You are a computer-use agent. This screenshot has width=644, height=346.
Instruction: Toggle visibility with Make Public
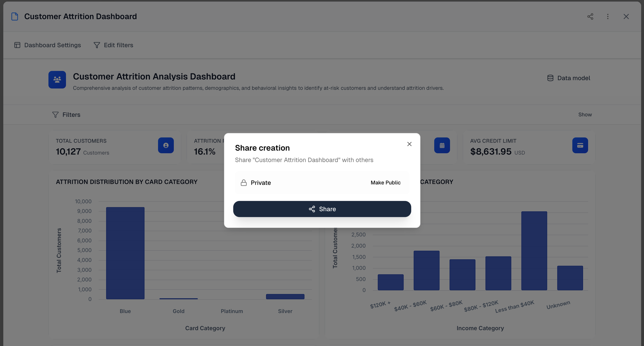point(385,183)
